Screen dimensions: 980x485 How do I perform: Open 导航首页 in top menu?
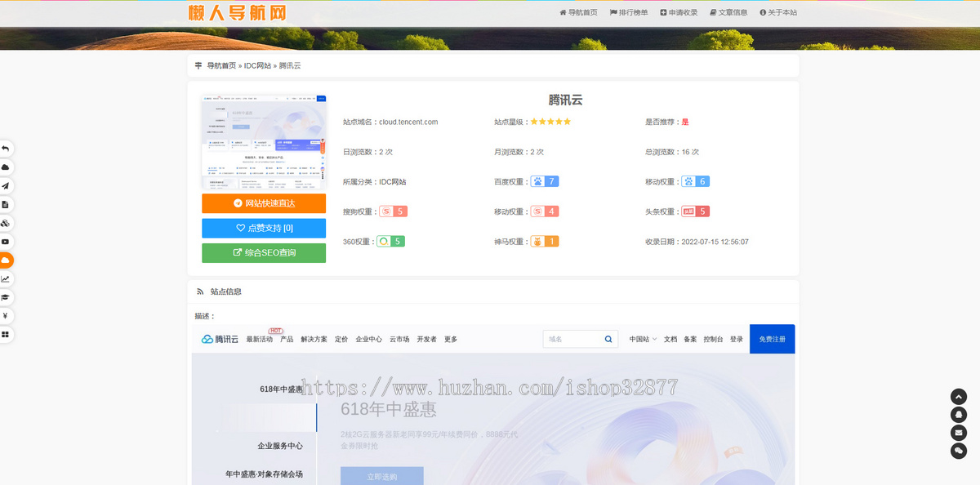click(578, 12)
